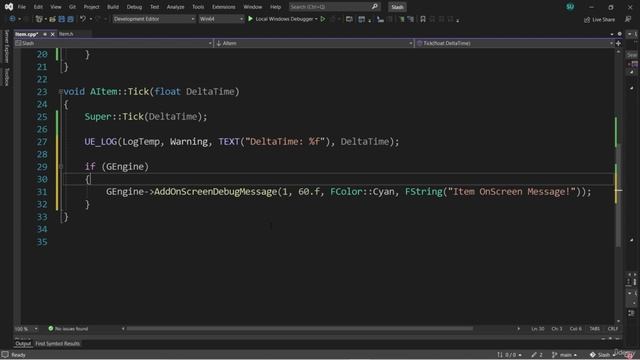Click the Visual Studio logo icon
The width and height of the screenshot is (640, 360).
pos(9,7)
